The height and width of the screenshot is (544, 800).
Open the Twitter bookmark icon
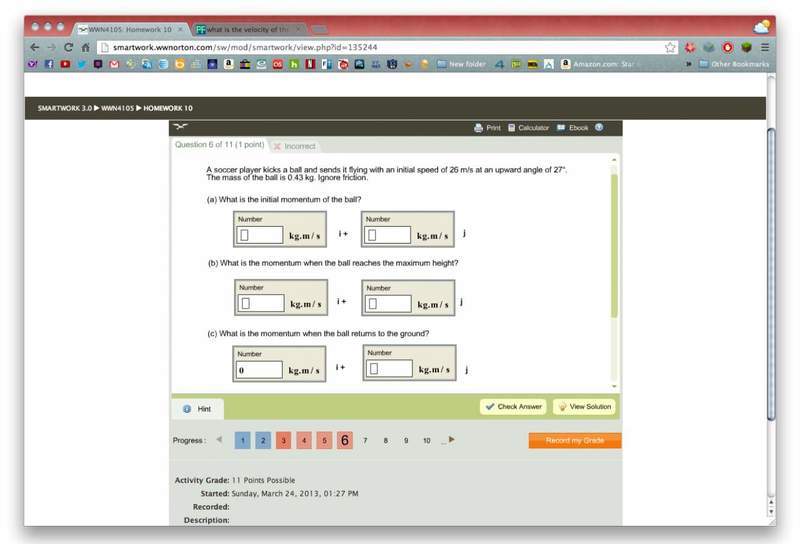tap(82, 64)
